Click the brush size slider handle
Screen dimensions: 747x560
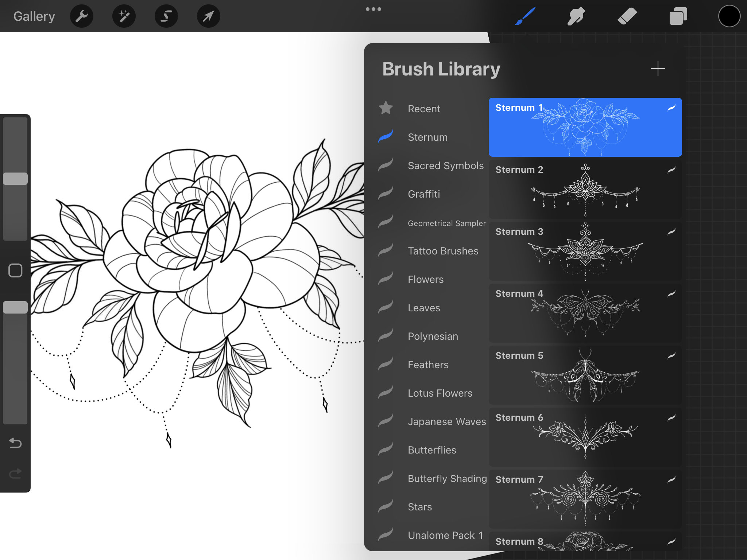[15, 179]
